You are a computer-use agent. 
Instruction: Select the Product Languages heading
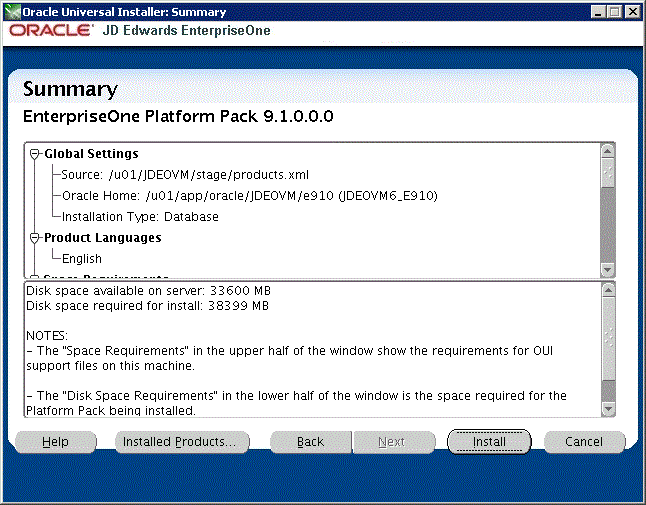(103, 238)
